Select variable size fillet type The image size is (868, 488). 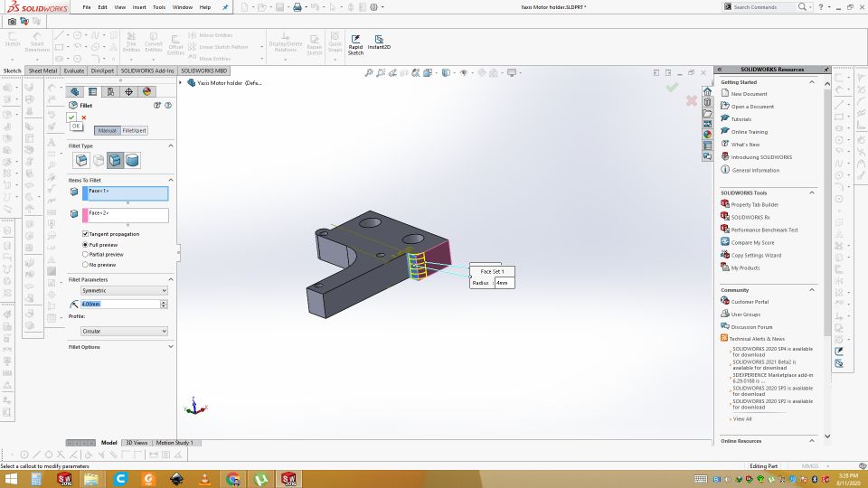pyautogui.click(x=99, y=161)
